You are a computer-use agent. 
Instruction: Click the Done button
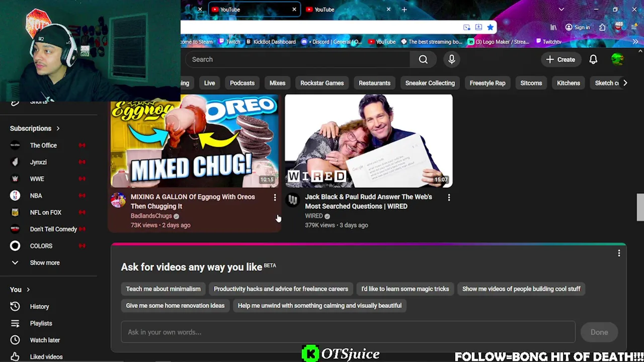[x=599, y=332]
